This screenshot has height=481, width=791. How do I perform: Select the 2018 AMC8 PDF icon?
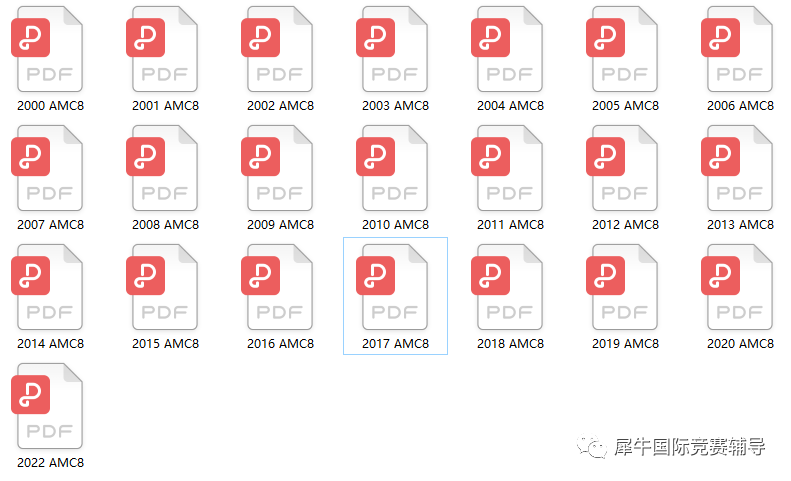(507, 287)
